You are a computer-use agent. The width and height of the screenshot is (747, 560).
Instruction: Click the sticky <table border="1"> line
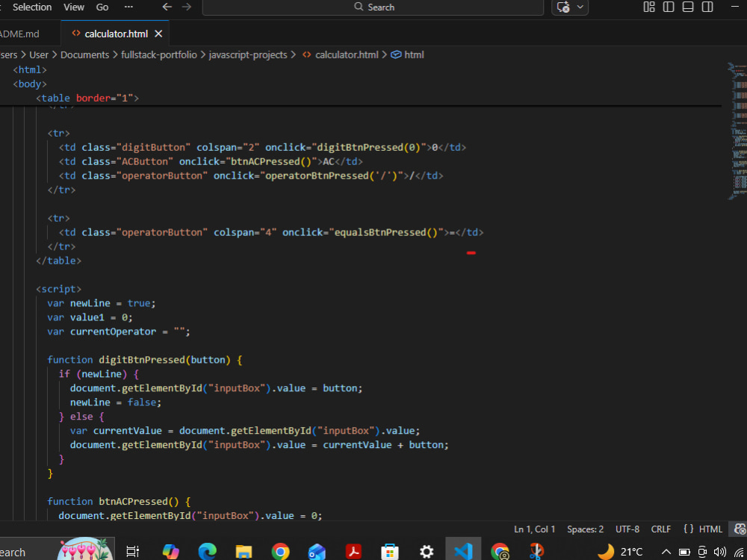[87, 98]
